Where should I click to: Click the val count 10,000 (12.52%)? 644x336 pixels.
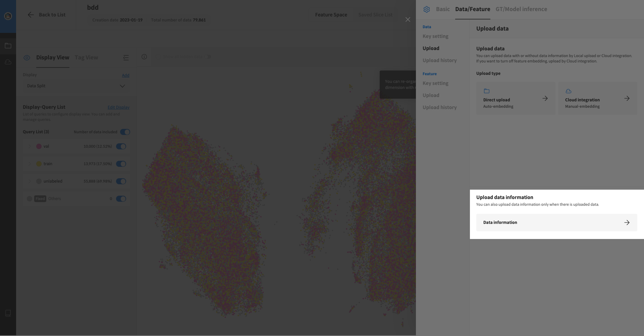click(97, 146)
